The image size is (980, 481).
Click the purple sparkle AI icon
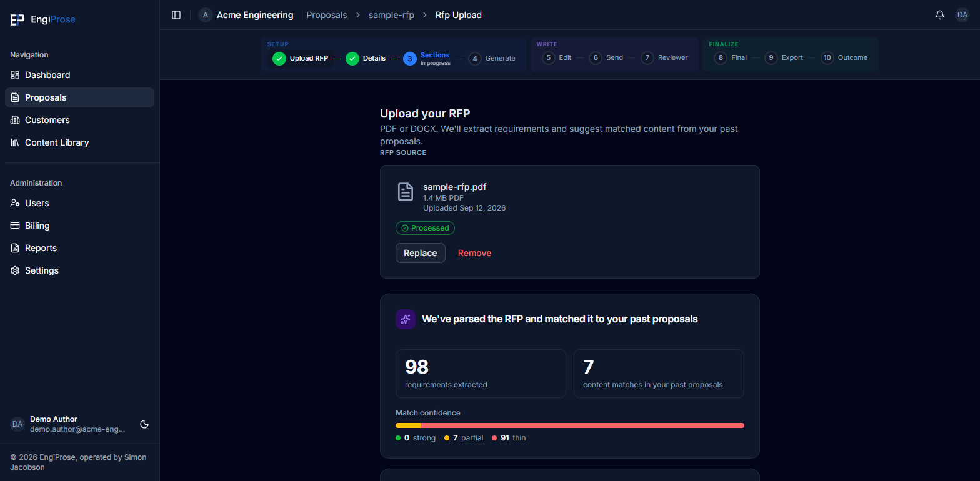(406, 319)
